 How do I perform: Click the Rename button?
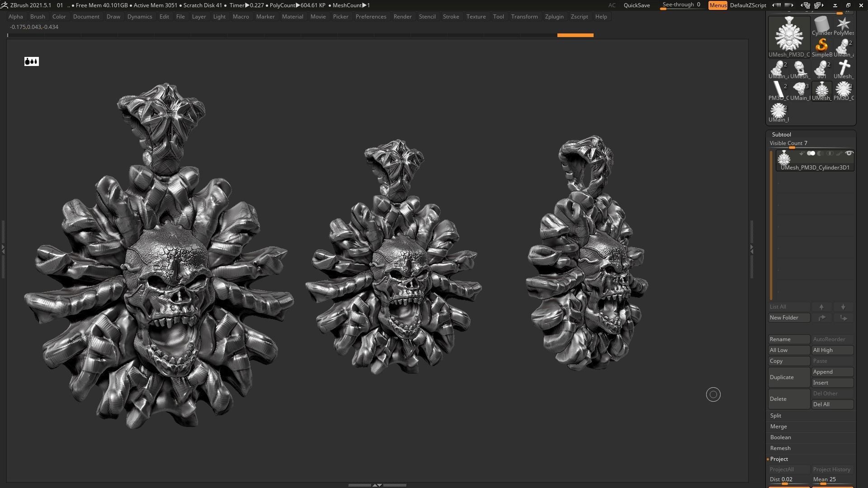789,339
